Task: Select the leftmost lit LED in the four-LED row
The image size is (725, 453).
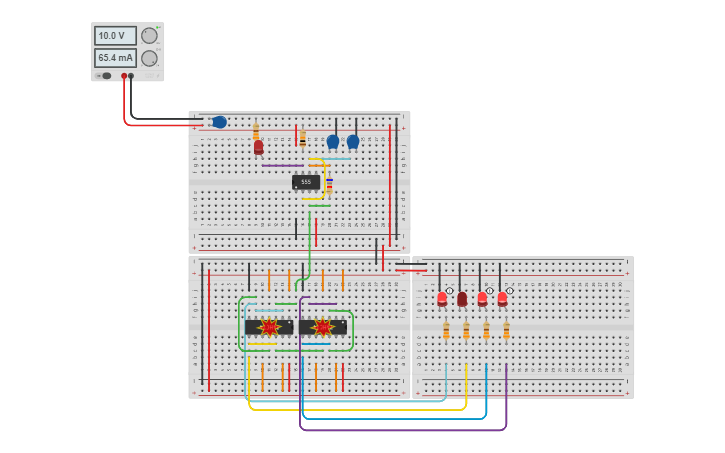Action: [x=442, y=298]
